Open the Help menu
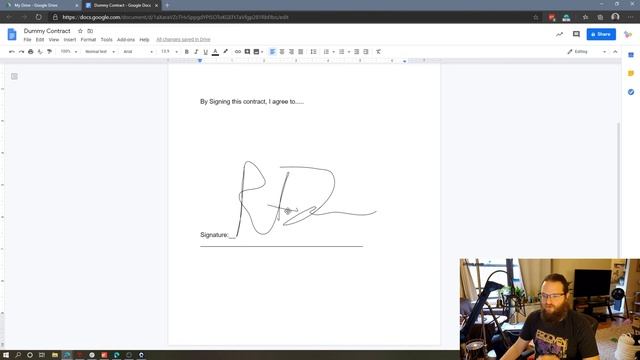The image size is (640, 360). point(144,40)
